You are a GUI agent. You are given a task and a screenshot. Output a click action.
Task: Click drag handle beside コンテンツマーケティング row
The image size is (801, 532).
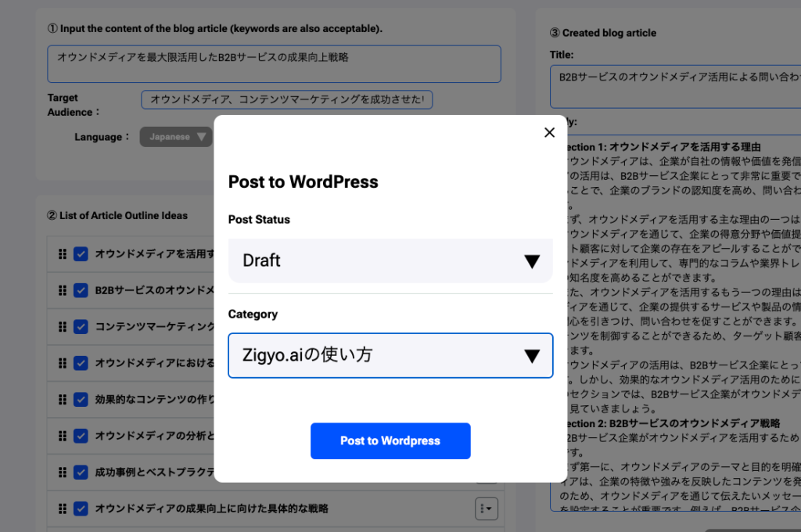click(63, 326)
